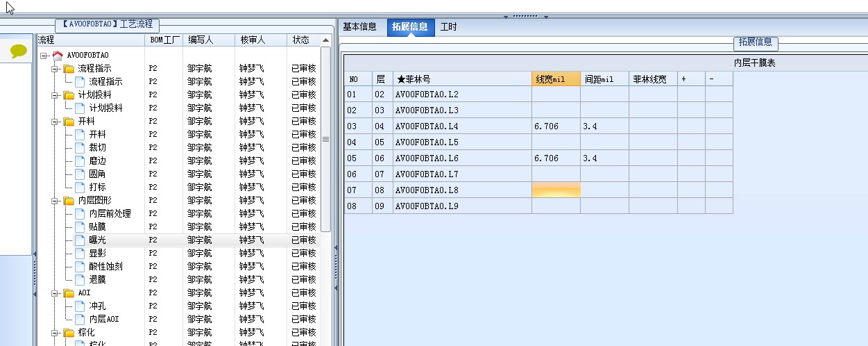The height and width of the screenshot is (346, 868).
Task: Click the 菲林线宽 column header
Action: [653, 79]
